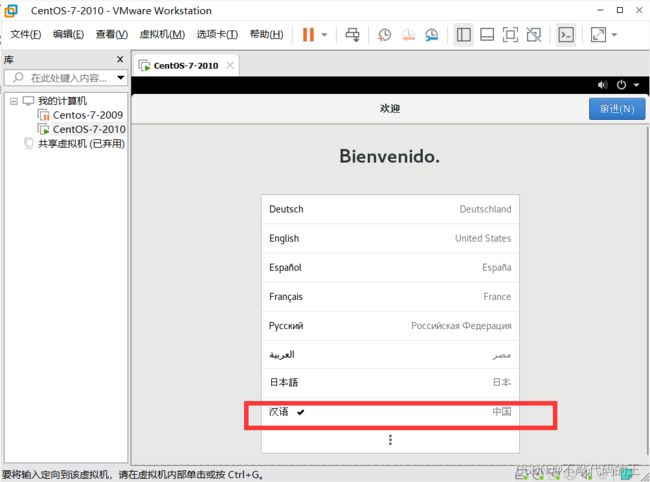Send Ctrl+Alt+Del to the VM

(352, 35)
